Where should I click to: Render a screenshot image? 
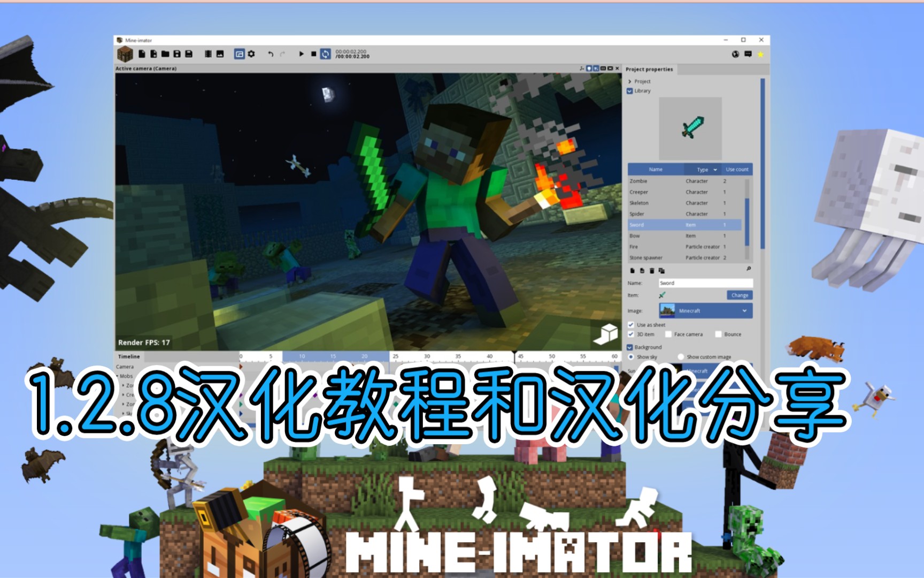(x=221, y=54)
